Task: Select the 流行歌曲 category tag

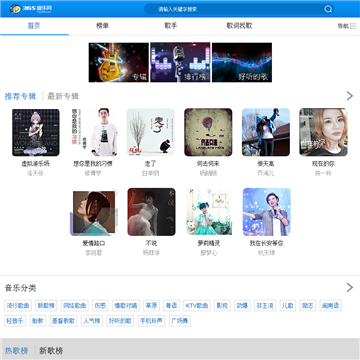Action: tap(18, 305)
